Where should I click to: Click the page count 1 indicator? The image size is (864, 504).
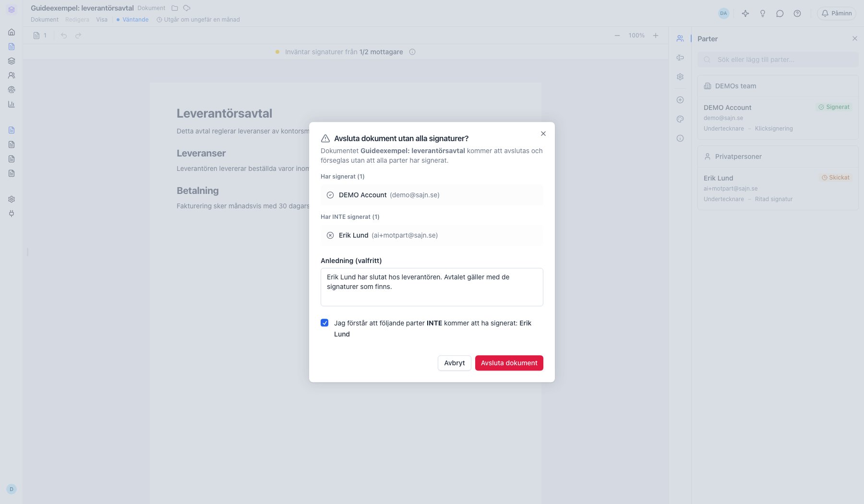point(40,36)
